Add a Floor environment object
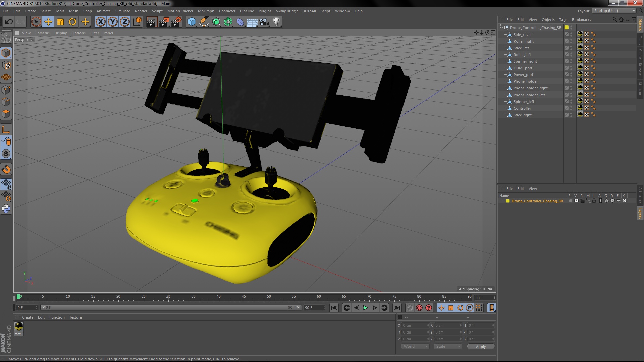 (x=252, y=22)
